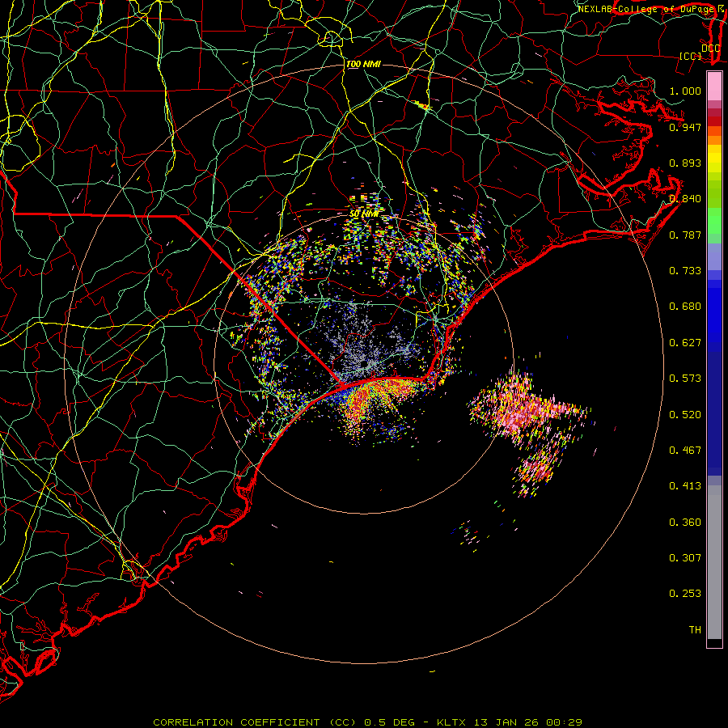This screenshot has width=728, height=728.
Task: Click the Correlation Coefficient product caption at bottom
Action: 367,722
